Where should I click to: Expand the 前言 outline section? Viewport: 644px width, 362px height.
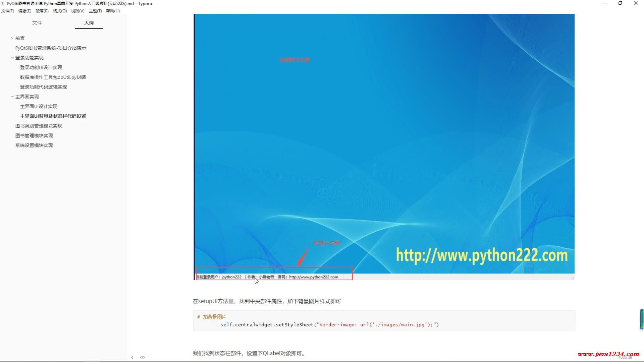tap(12, 38)
